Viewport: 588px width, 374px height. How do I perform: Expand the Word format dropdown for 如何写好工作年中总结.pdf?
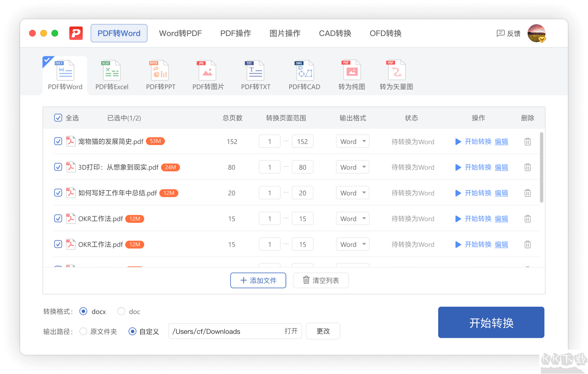pyautogui.click(x=352, y=193)
